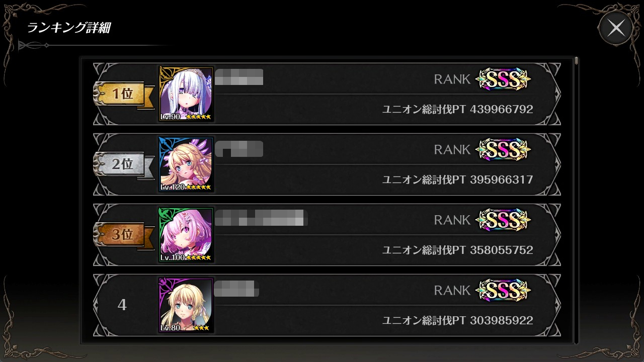Click the SSS rank emblem of fourth place
The image size is (644, 362).
click(x=503, y=291)
